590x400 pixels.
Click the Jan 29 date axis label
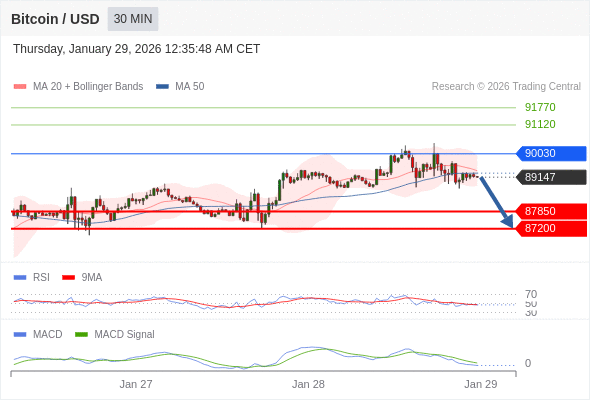coord(481,384)
